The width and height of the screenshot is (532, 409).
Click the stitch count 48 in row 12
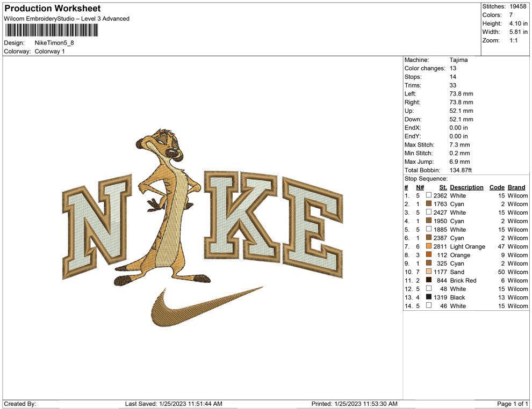point(443,289)
